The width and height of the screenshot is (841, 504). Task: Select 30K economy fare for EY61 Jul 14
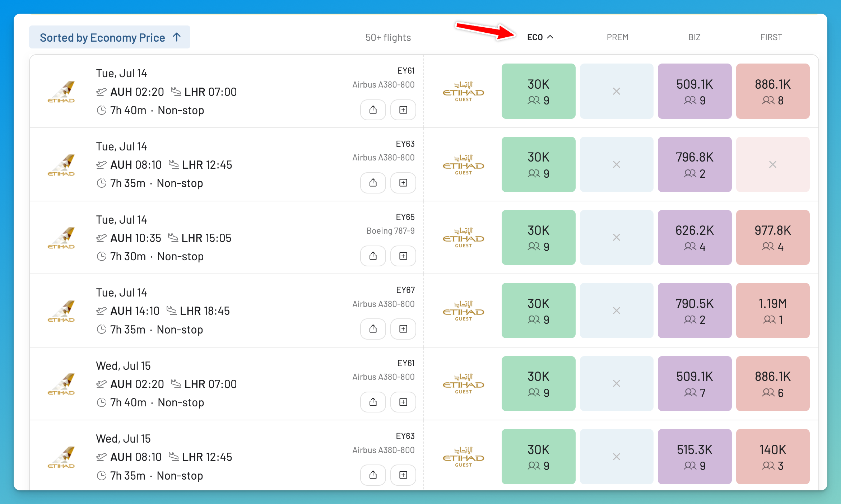click(538, 91)
